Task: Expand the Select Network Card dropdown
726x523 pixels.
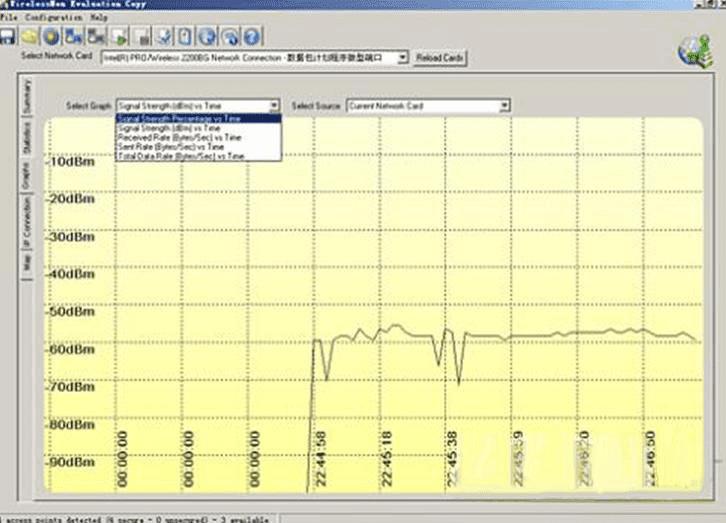Action: pos(402,57)
